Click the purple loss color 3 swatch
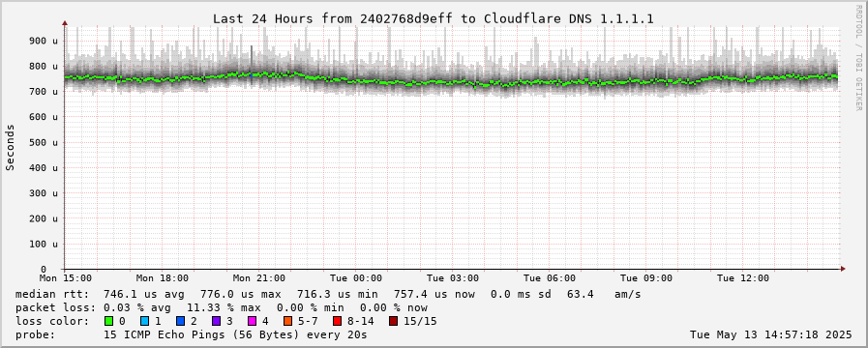This screenshot has width=868, height=348. tap(216, 321)
